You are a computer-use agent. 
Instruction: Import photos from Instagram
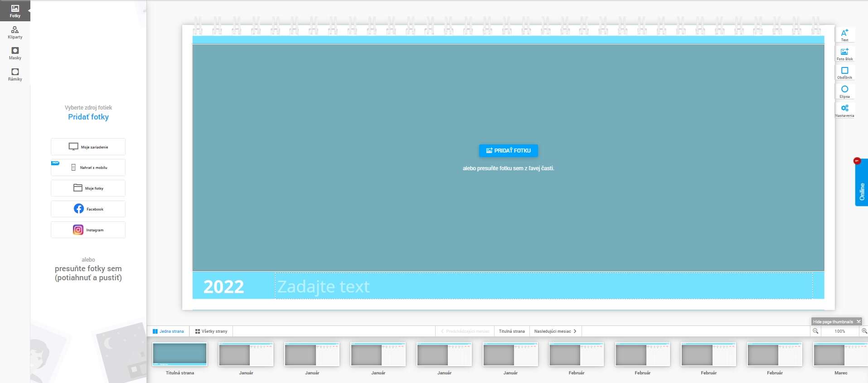tap(88, 230)
